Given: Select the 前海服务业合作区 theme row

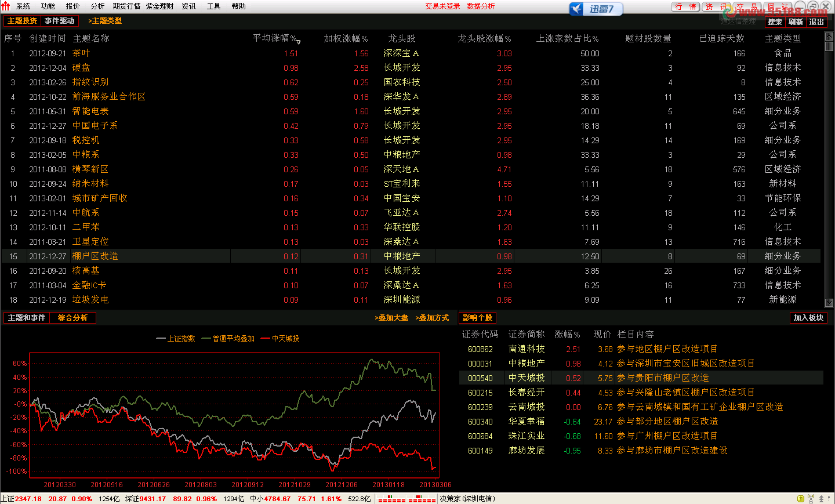Looking at the screenshot, I should [x=411, y=97].
